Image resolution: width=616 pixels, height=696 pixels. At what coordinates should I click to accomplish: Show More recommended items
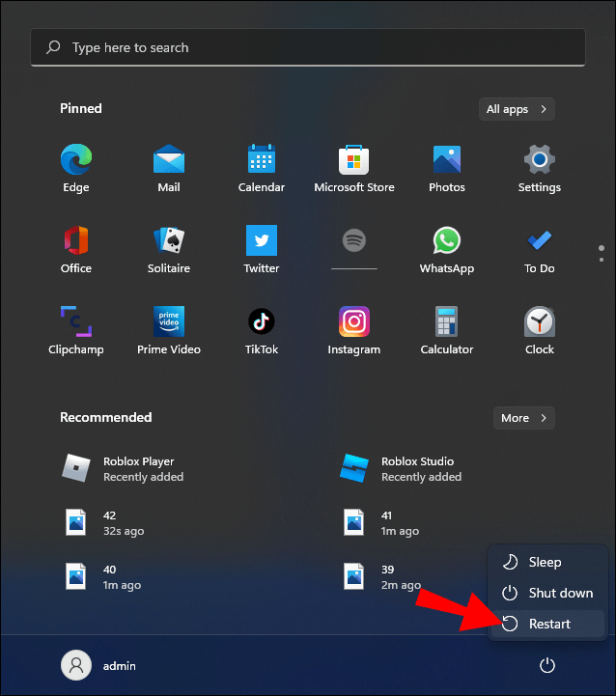tap(524, 418)
